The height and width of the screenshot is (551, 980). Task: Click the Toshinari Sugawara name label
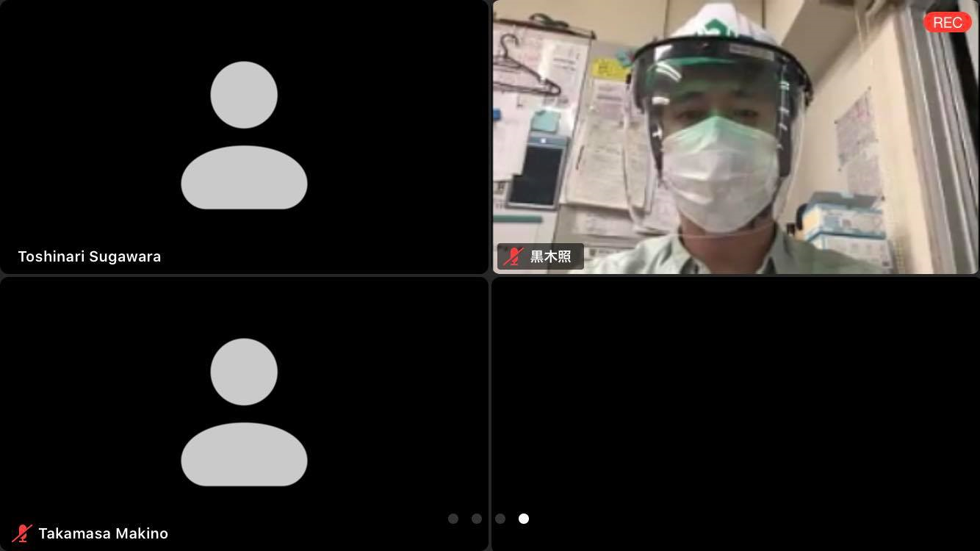click(89, 256)
